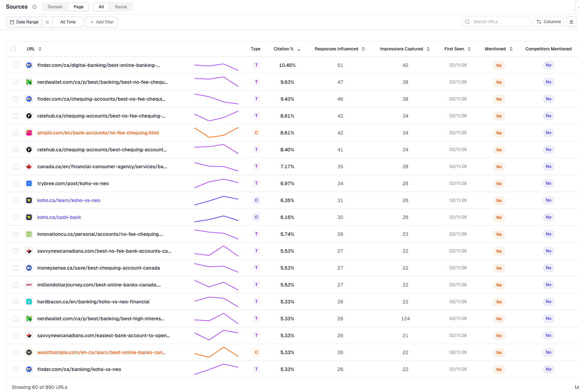
Task: Click the Columns configuration icon
Action: click(x=539, y=21)
